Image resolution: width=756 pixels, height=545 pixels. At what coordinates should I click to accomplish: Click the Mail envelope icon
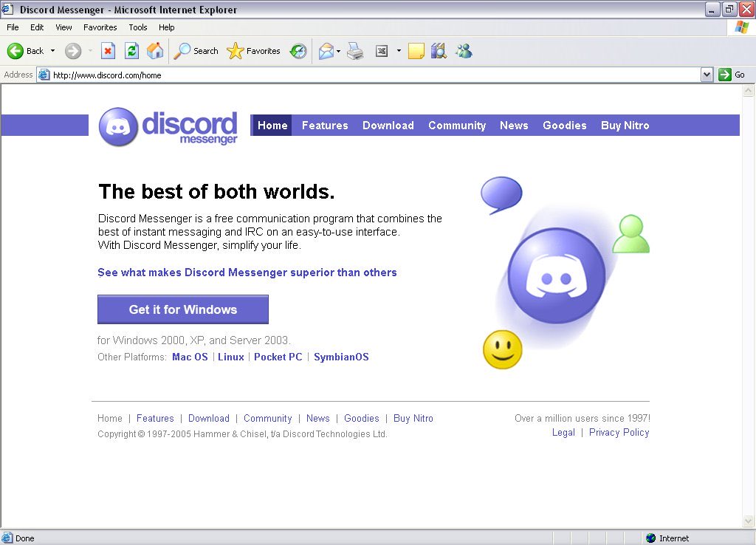pos(326,51)
